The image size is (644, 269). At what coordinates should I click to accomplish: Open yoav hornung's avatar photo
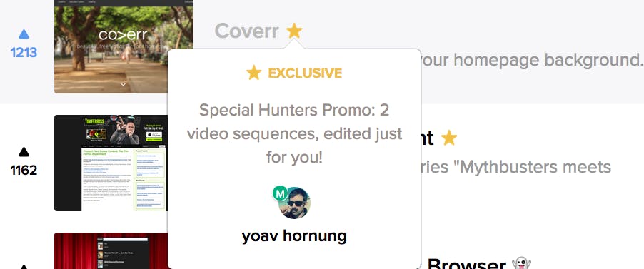click(x=294, y=203)
